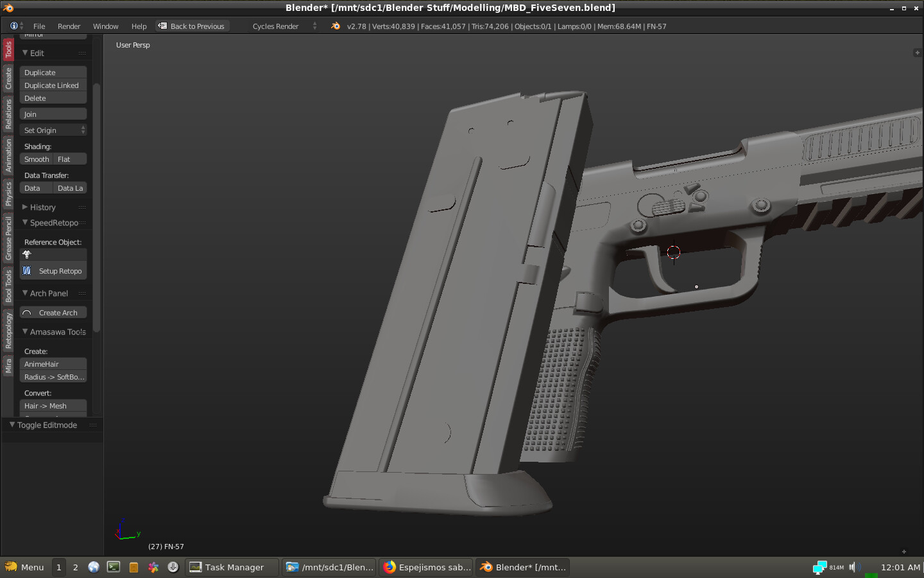Image resolution: width=924 pixels, height=578 pixels.
Task: Collapse the SpeedRetopo panel
Action: pos(25,223)
